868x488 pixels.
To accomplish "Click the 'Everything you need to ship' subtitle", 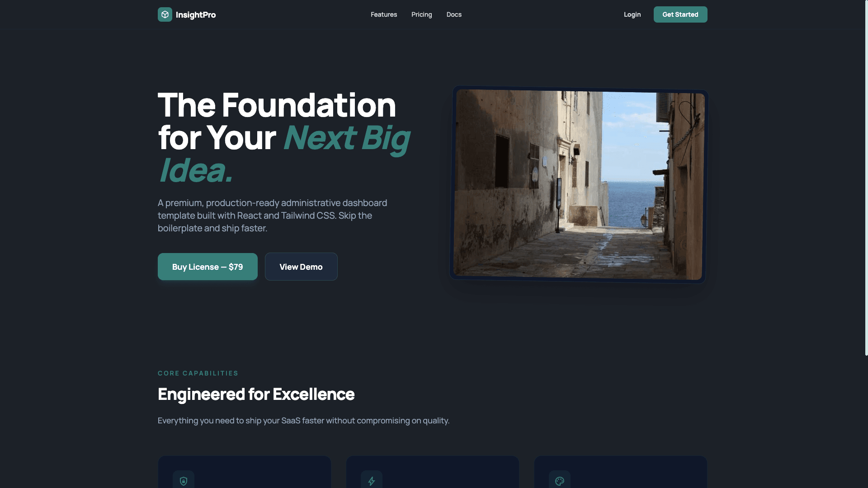I will (x=303, y=421).
